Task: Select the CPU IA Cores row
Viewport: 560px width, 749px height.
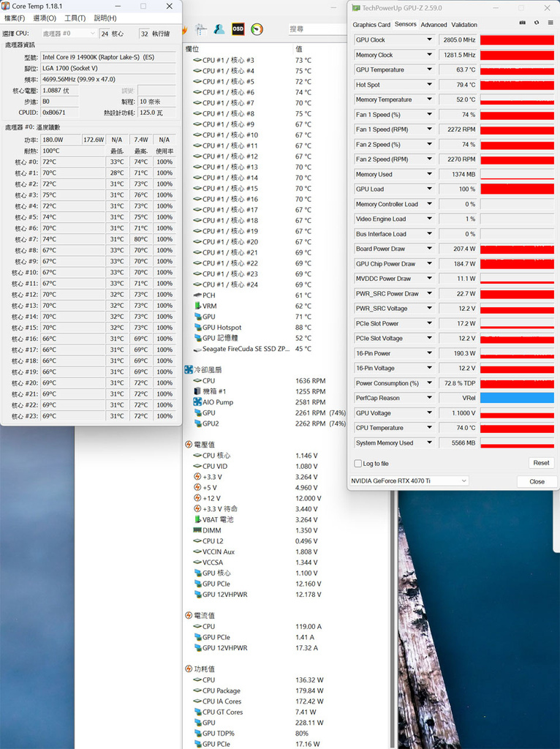Action: click(265, 701)
